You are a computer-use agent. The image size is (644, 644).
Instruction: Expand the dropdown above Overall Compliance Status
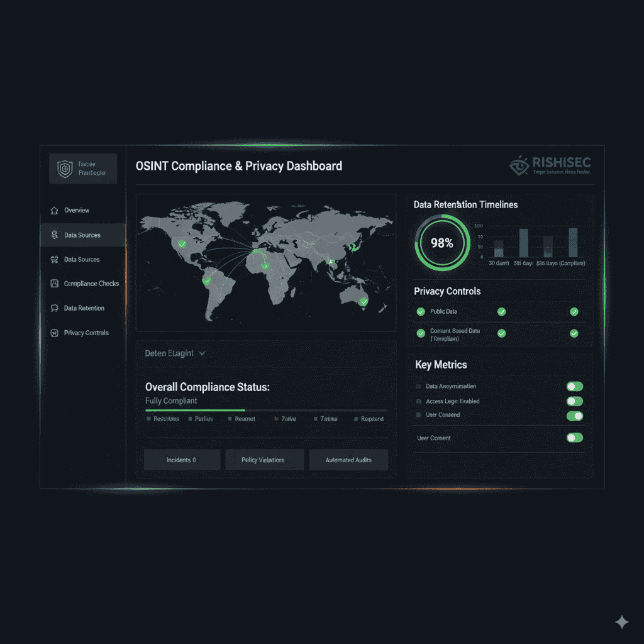tap(202, 353)
